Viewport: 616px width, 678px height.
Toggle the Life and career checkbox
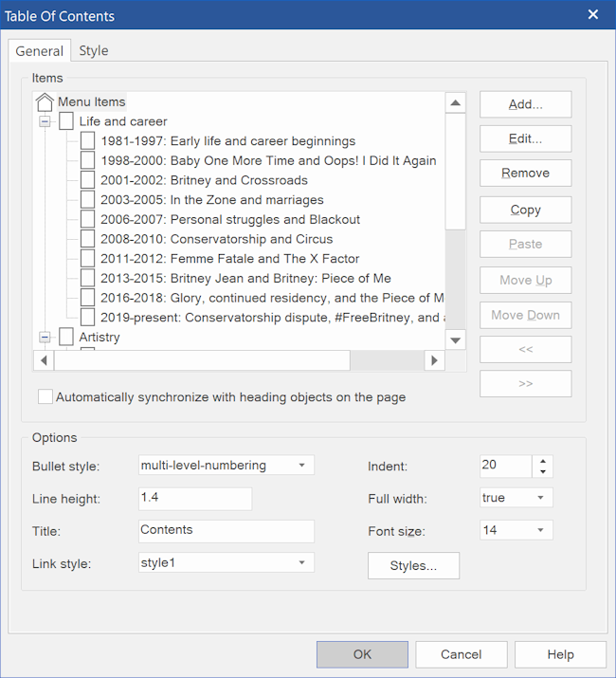coord(66,121)
